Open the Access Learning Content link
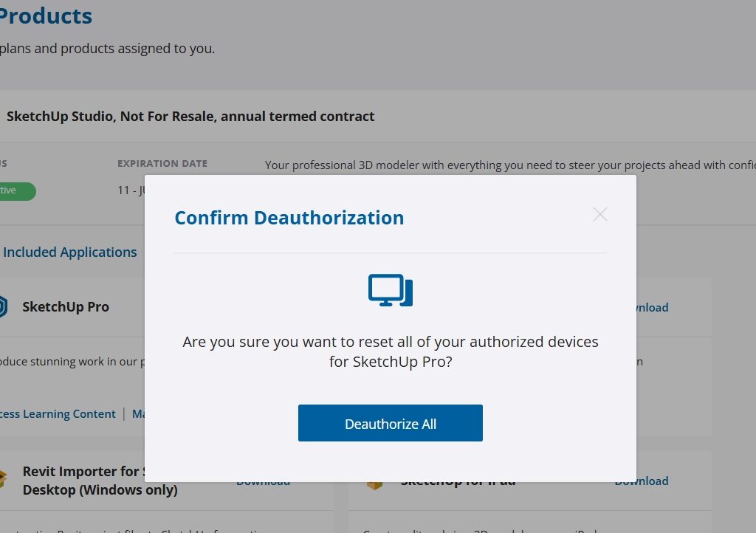Viewport: 756px width, 533px height. [58, 414]
